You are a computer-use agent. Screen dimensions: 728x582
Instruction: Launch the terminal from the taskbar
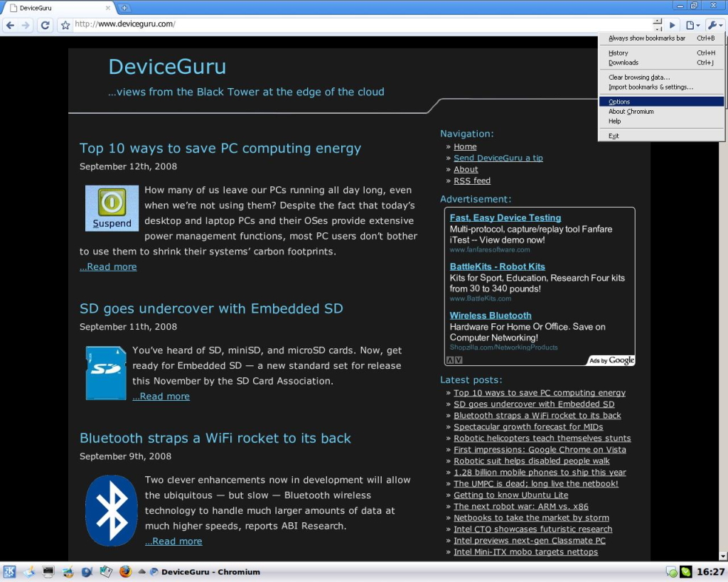tap(48, 572)
